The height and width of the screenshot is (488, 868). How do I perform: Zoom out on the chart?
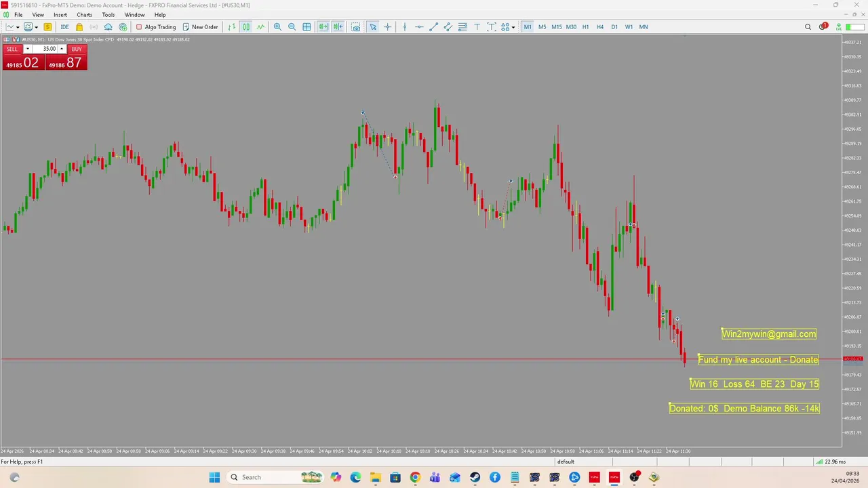point(292,27)
